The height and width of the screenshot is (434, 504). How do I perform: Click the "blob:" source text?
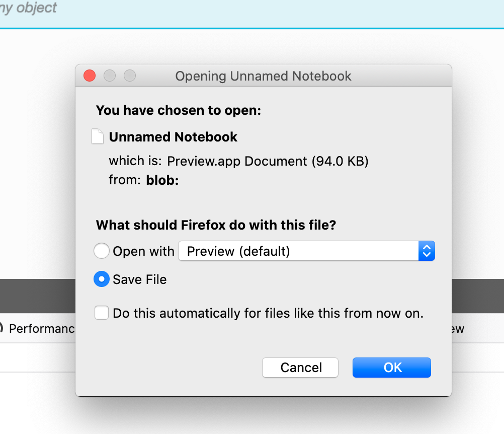click(x=162, y=180)
